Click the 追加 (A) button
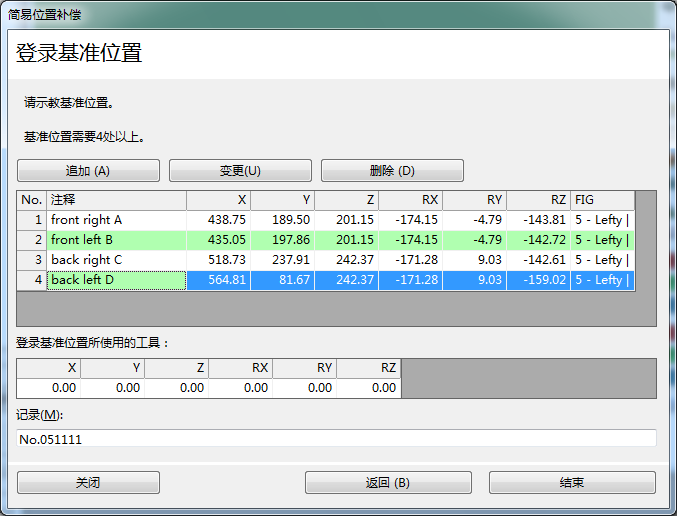Viewport: 677px width, 516px height. click(x=88, y=171)
